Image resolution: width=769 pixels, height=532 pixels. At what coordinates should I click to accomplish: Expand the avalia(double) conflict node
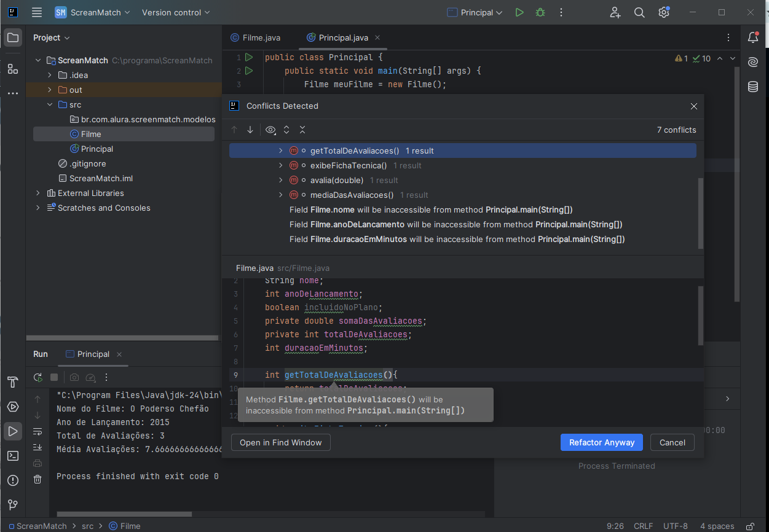(x=281, y=180)
